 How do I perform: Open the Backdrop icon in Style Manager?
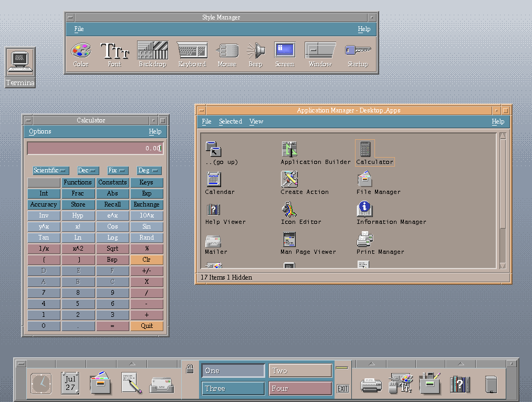coord(152,51)
